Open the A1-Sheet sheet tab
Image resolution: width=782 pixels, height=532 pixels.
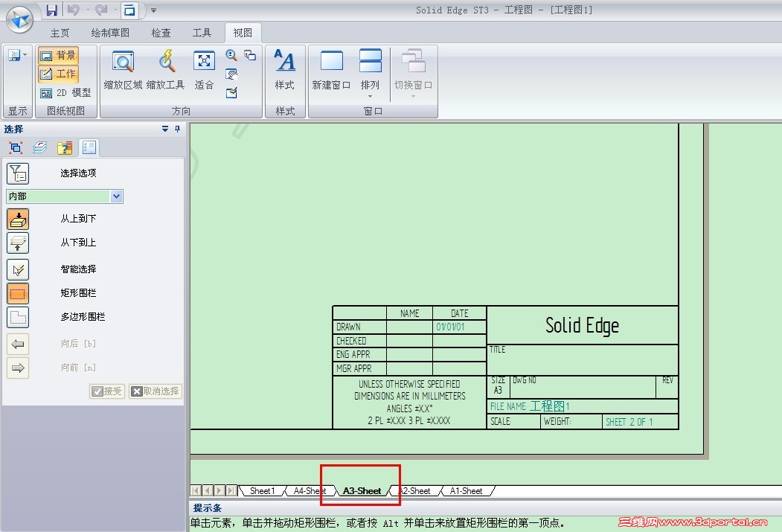pyautogui.click(x=467, y=491)
